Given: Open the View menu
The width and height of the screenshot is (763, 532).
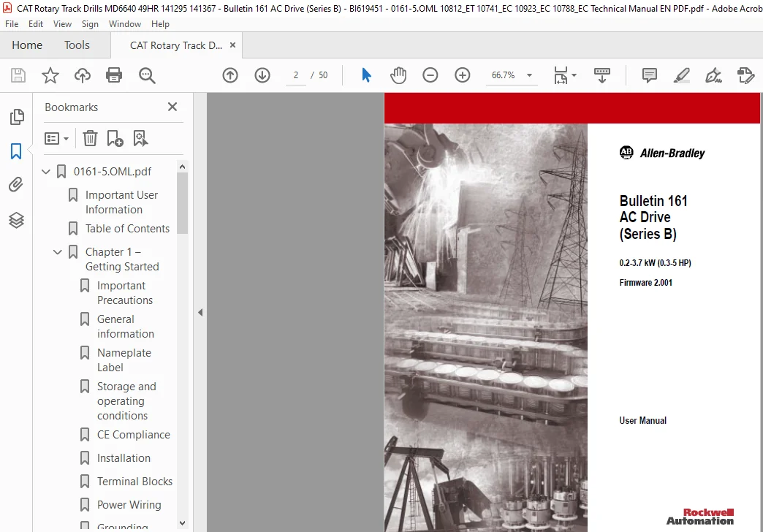Looking at the screenshot, I should coord(62,24).
